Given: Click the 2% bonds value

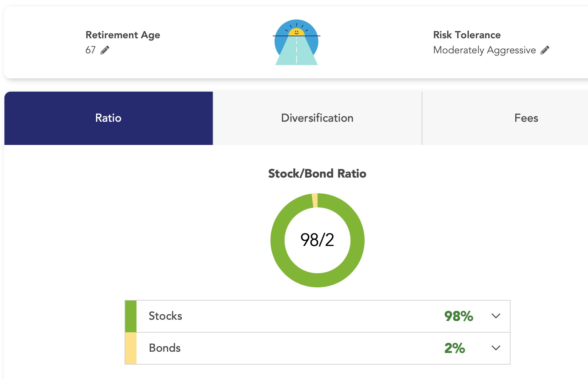Looking at the screenshot, I should point(455,348).
